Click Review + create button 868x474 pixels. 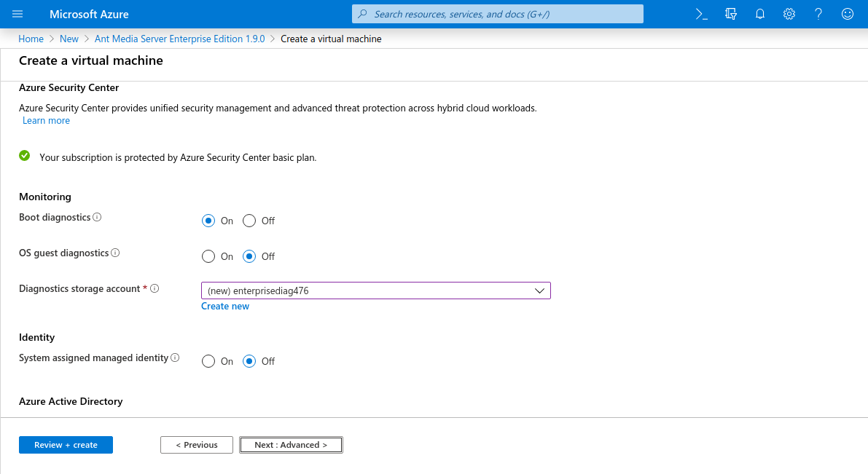(66, 445)
